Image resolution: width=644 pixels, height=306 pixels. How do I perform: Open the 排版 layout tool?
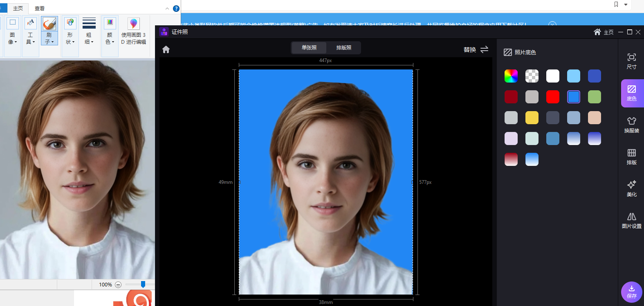(631, 156)
